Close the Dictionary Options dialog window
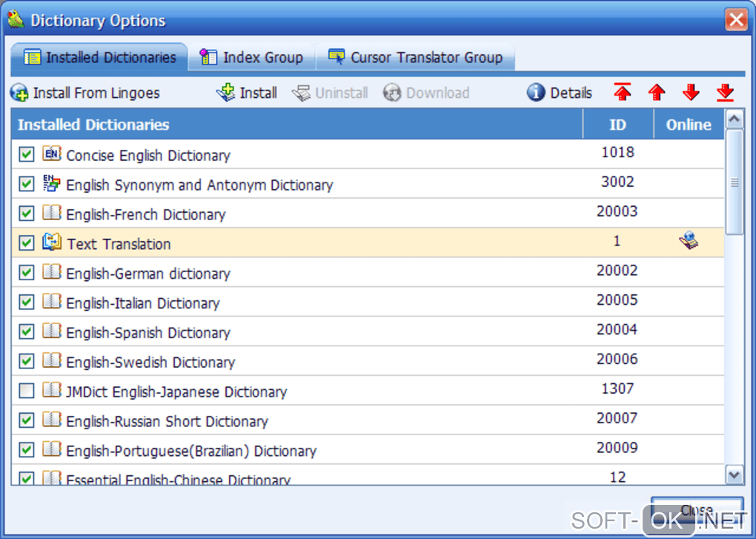The height and width of the screenshot is (539, 756). pyautogui.click(x=736, y=20)
